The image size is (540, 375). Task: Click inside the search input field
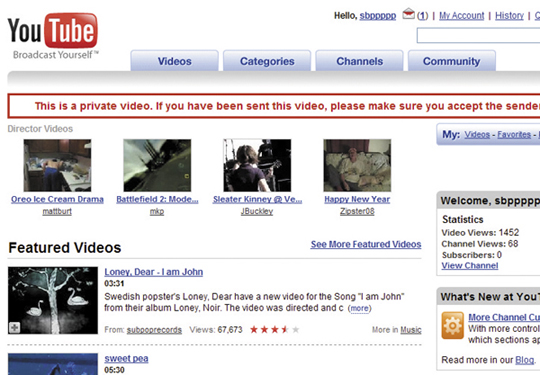[478, 35]
